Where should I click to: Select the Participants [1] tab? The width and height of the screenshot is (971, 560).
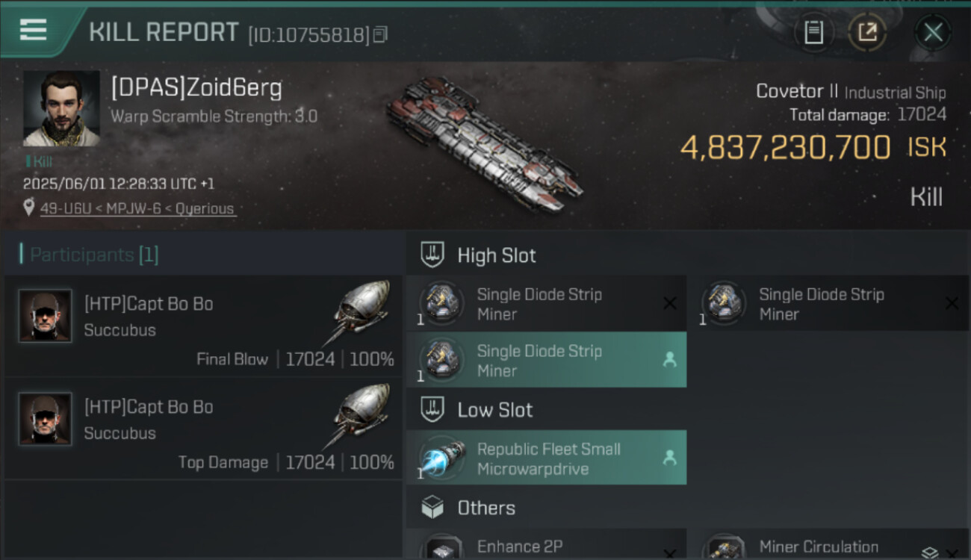tap(94, 255)
